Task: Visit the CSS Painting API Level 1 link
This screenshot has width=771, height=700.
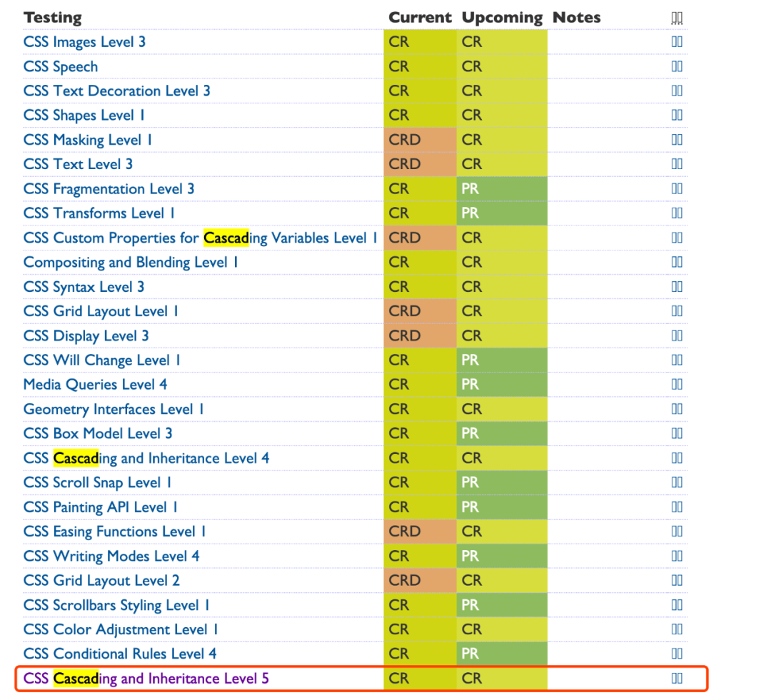Action: [101, 507]
